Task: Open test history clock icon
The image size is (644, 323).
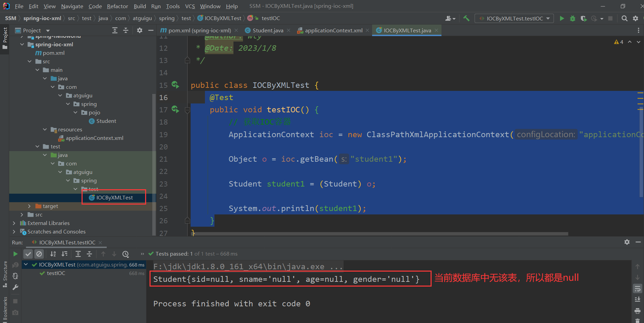Action: point(126,254)
